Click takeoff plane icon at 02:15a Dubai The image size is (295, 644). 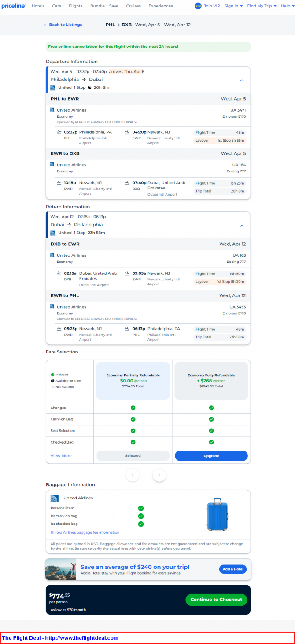pos(59,273)
